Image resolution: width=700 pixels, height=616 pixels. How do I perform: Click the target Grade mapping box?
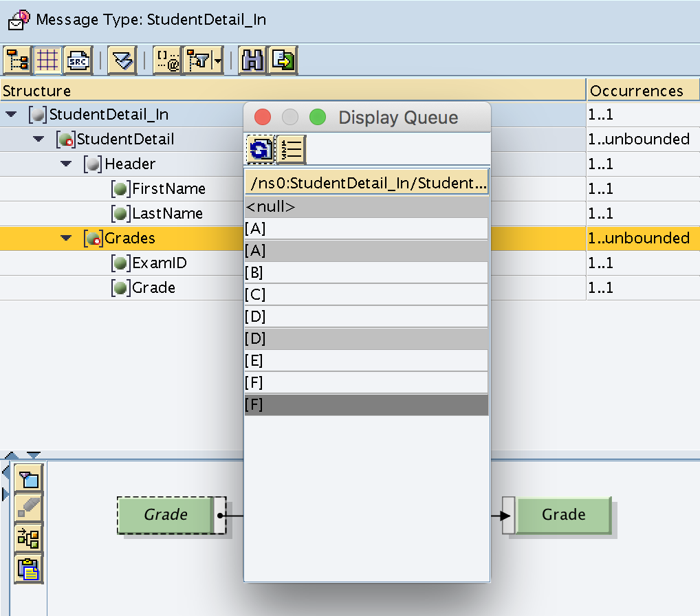563,515
